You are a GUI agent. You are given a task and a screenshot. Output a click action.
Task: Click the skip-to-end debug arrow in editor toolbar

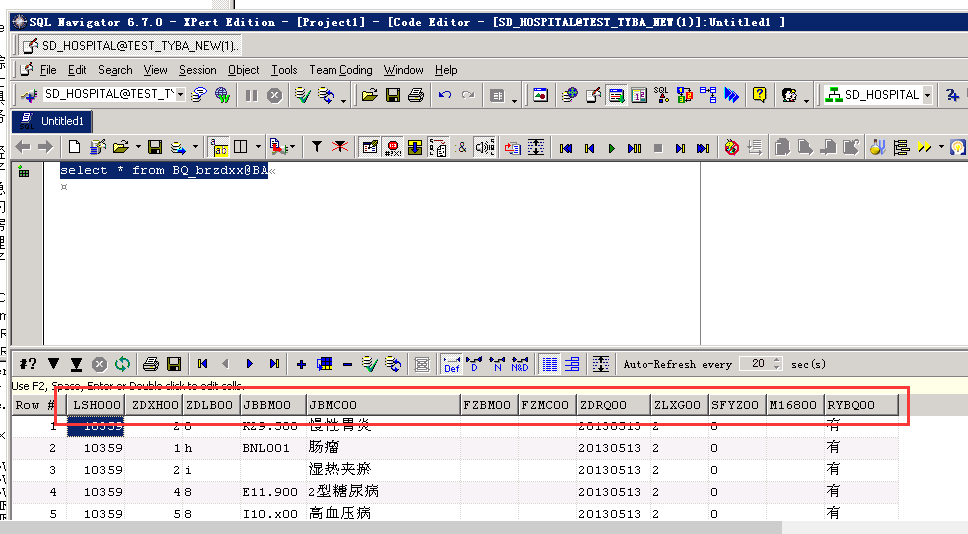(x=703, y=148)
